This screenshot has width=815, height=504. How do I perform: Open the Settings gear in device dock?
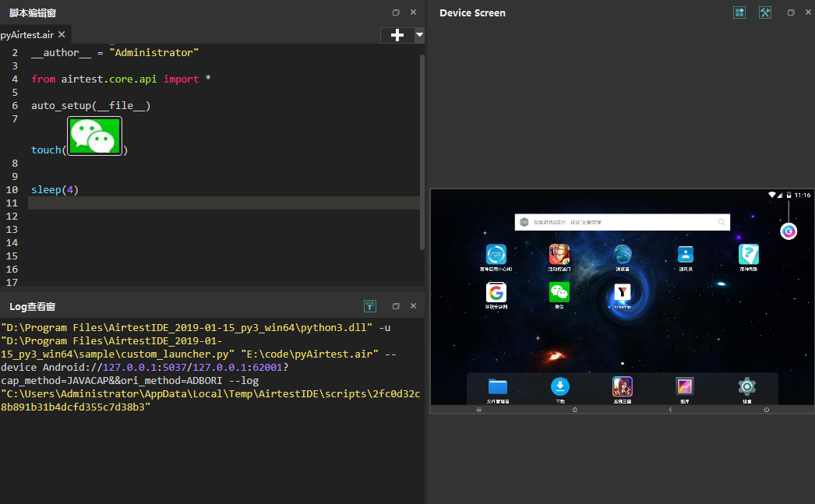tap(747, 386)
